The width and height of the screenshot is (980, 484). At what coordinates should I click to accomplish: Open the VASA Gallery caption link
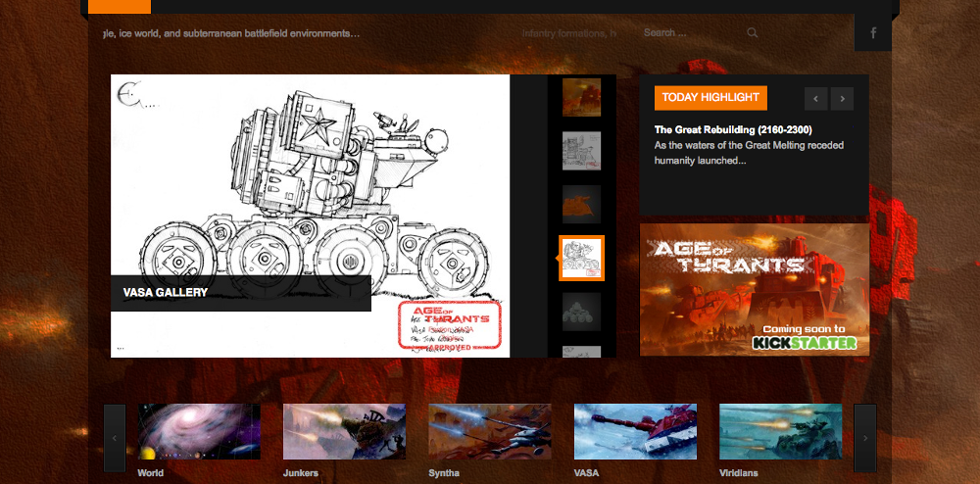point(166,292)
